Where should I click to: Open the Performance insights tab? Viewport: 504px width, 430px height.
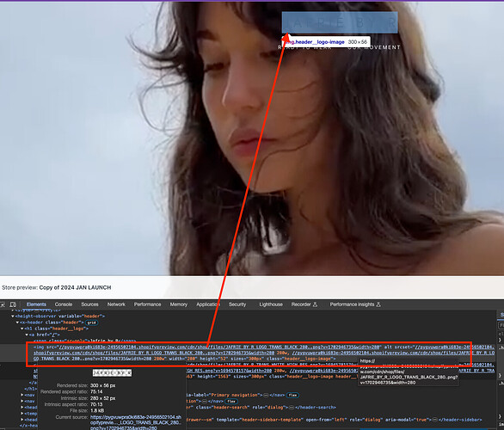point(355,304)
